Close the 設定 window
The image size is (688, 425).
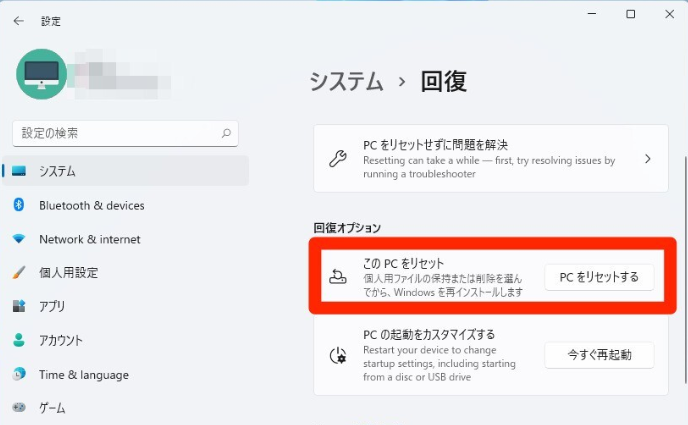(670, 14)
